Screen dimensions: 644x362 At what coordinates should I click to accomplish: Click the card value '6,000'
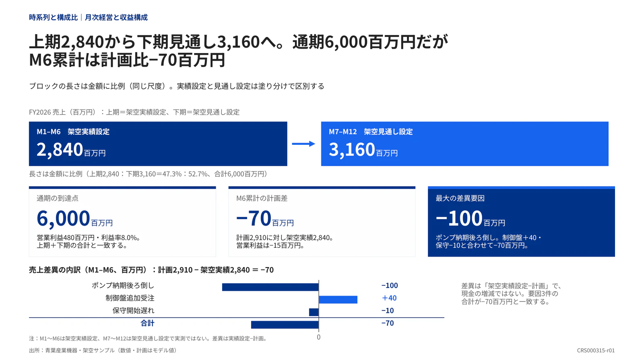63,218
